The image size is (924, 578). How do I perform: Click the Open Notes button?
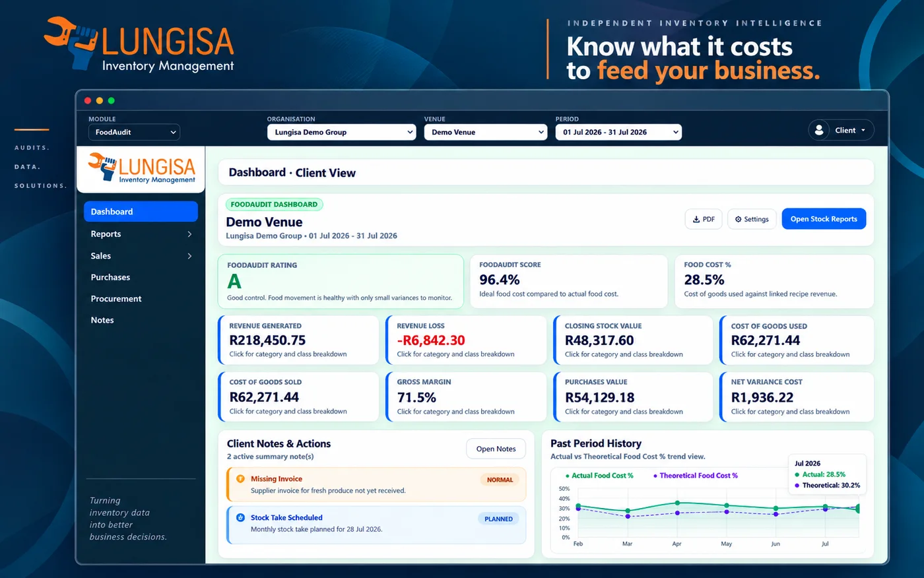click(x=496, y=449)
